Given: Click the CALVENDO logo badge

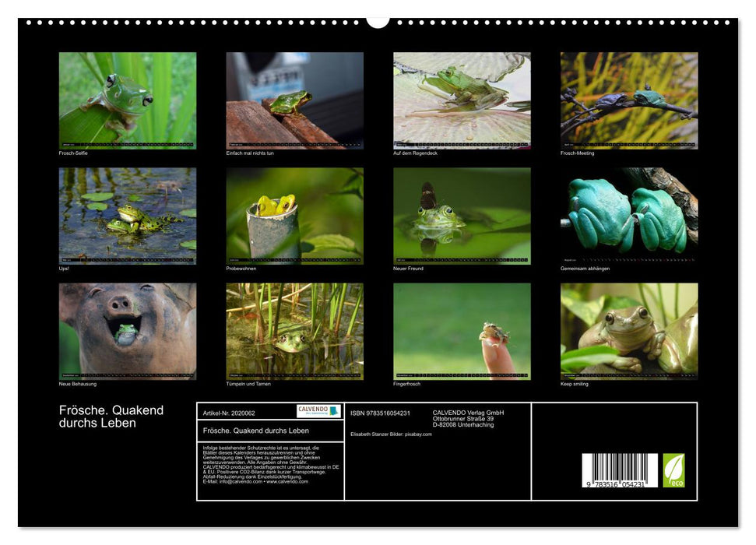Looking at the screenshot, I should pos(318,411).
